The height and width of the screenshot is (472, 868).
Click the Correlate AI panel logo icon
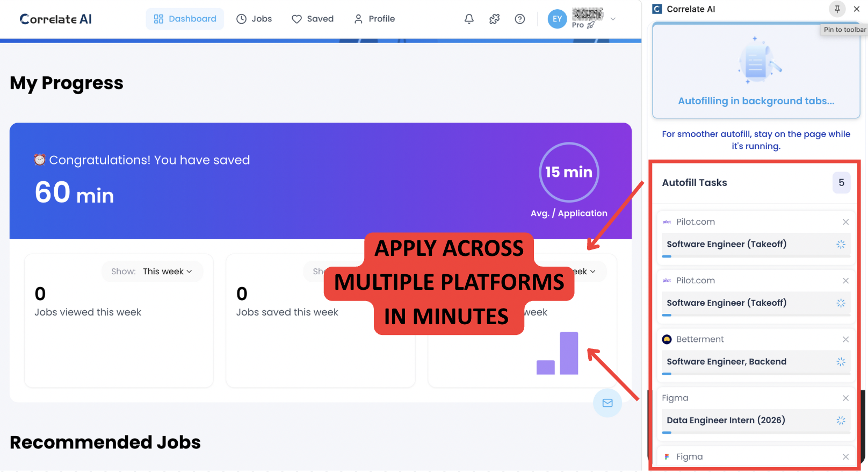pos(657,9)
